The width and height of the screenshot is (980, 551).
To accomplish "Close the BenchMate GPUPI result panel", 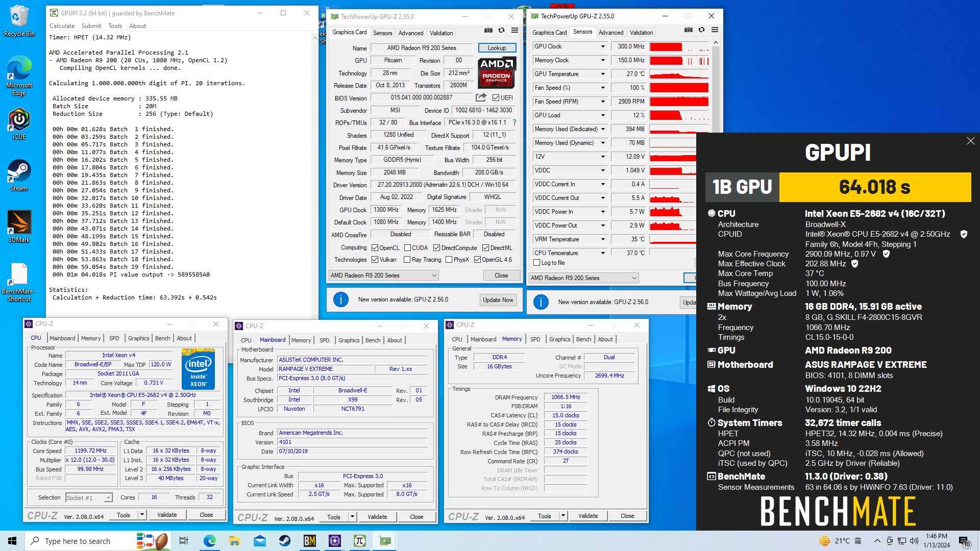I will tap(970, 141).
